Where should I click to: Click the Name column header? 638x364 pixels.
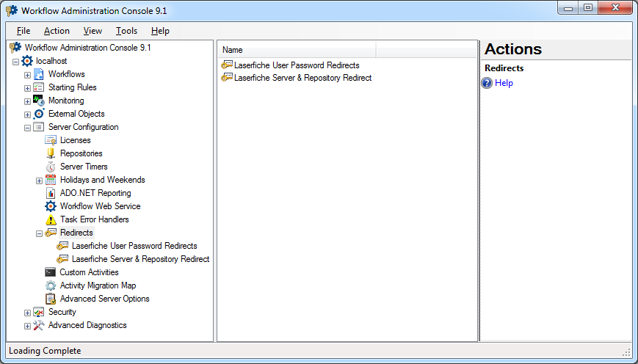297,50
